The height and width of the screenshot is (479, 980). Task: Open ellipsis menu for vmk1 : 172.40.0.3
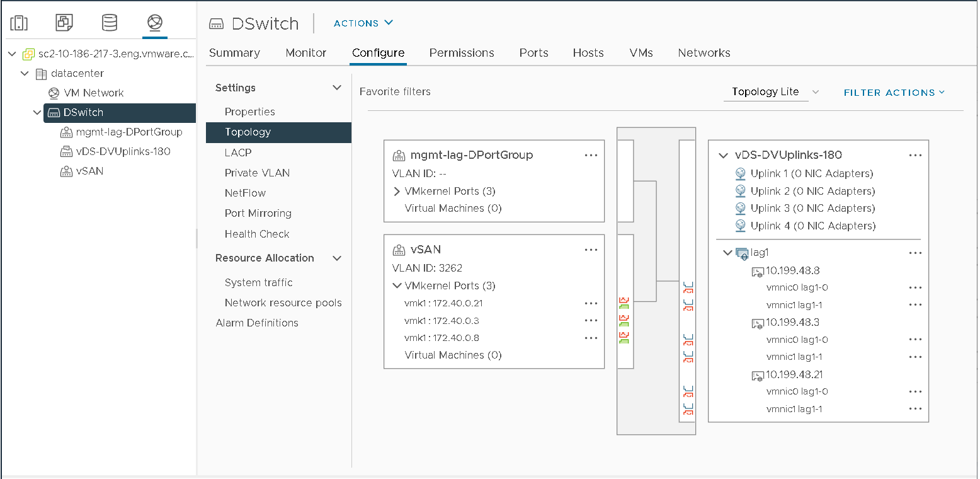click(x=591, y=320)
